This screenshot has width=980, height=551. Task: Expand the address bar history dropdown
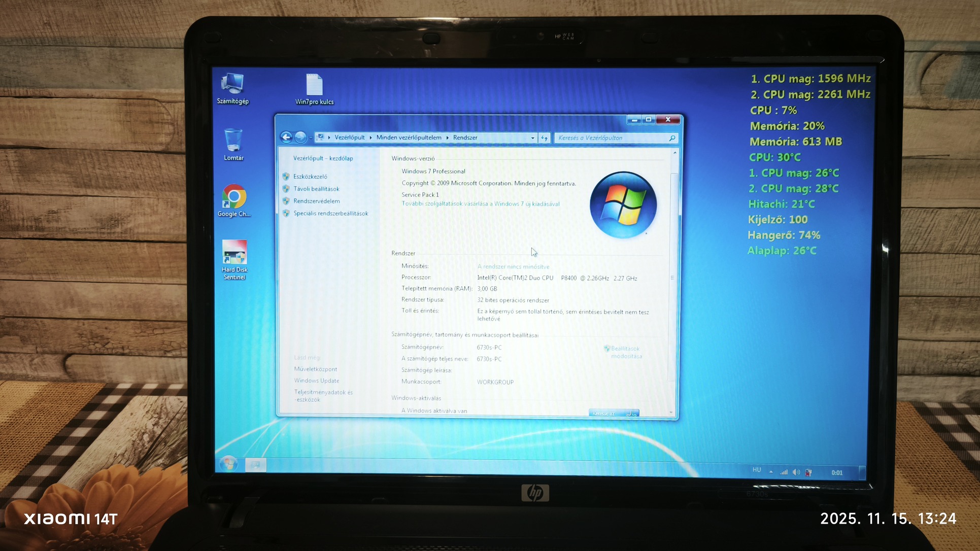pyautogui.click(x=532, y=138)
